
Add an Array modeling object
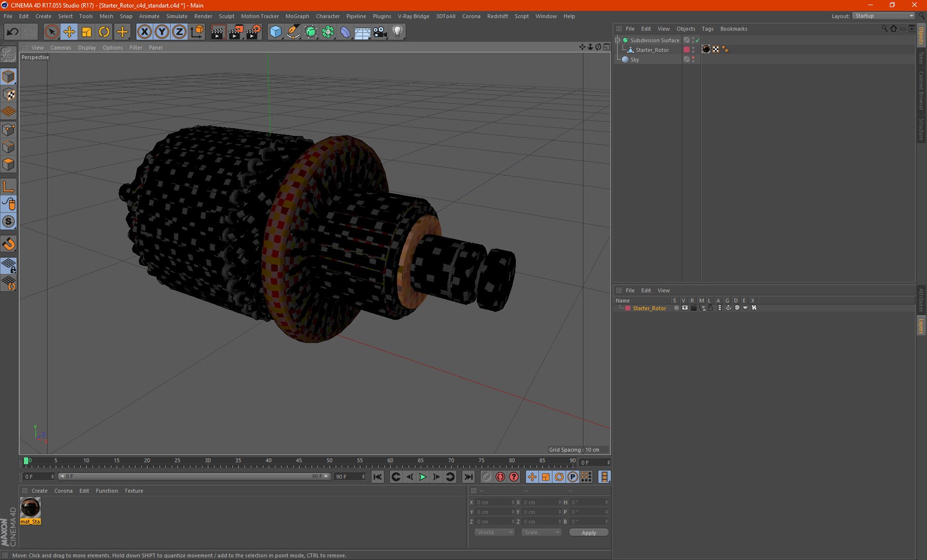point(328,32)
